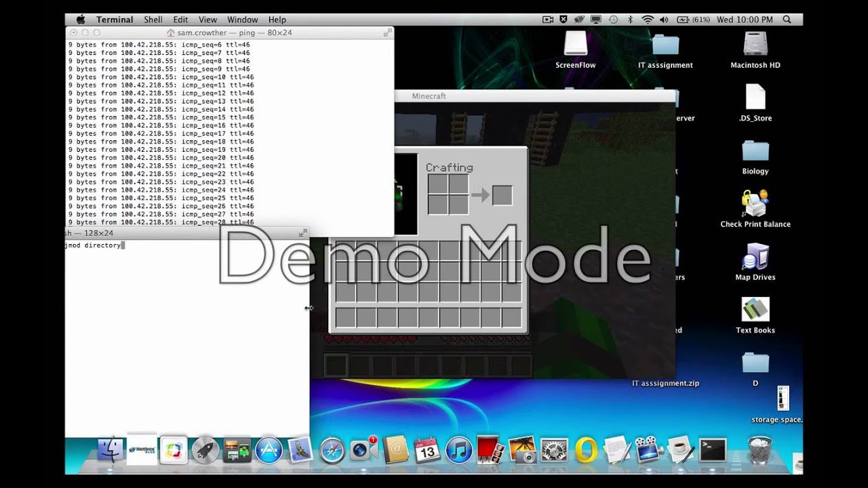Screen dimensions: 868x488
Task: Open the Trash in the dock
Action: pos(759,450)
